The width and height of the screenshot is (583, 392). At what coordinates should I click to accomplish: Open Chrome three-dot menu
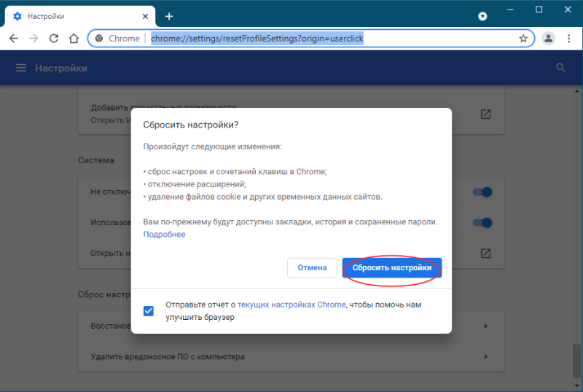(568, 39)
